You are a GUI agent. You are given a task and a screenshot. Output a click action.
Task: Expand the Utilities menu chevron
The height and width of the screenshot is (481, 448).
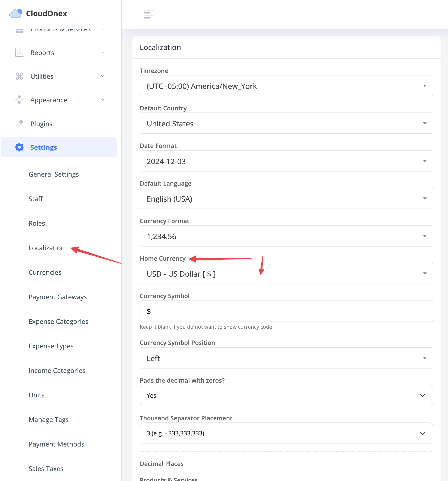(x=103, y=76)
